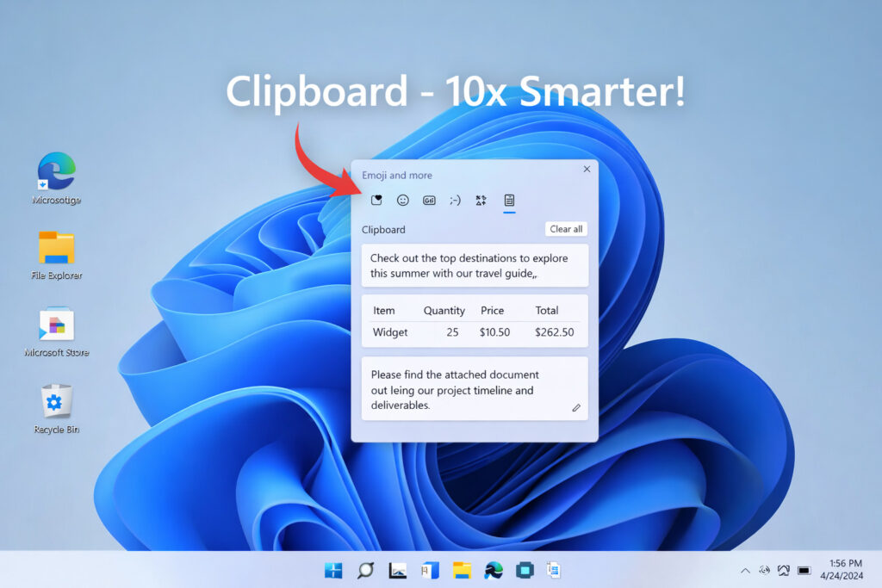Screen dimensions: 882x588
Task: Open the Start menu
Action: pos(332,570)
